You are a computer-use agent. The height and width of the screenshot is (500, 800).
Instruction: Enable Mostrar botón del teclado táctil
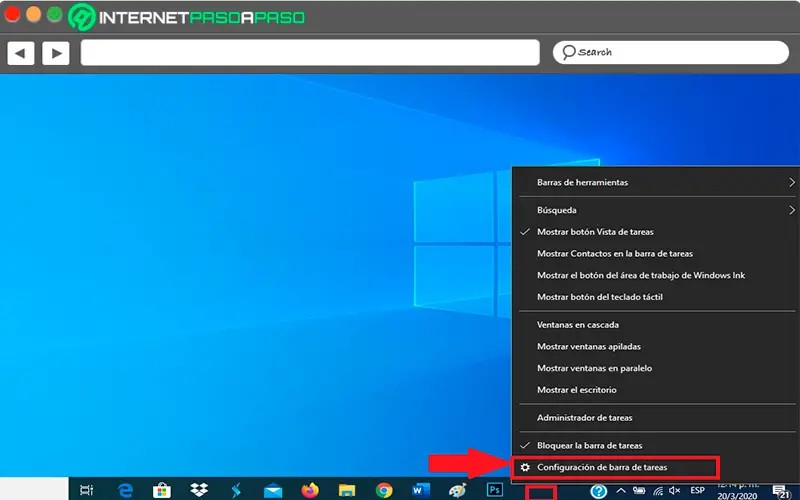[x=656, y=296]
